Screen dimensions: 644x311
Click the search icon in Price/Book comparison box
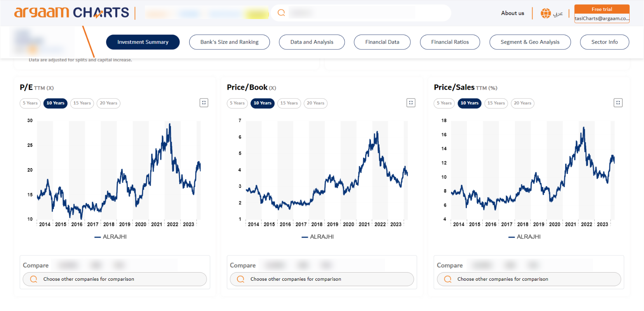(240, 279)
